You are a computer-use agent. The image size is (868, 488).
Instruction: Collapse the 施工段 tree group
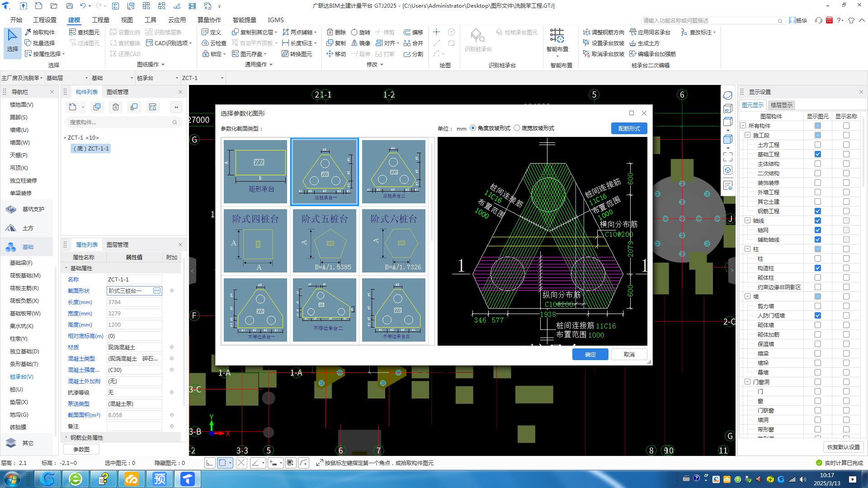(748, 135)
